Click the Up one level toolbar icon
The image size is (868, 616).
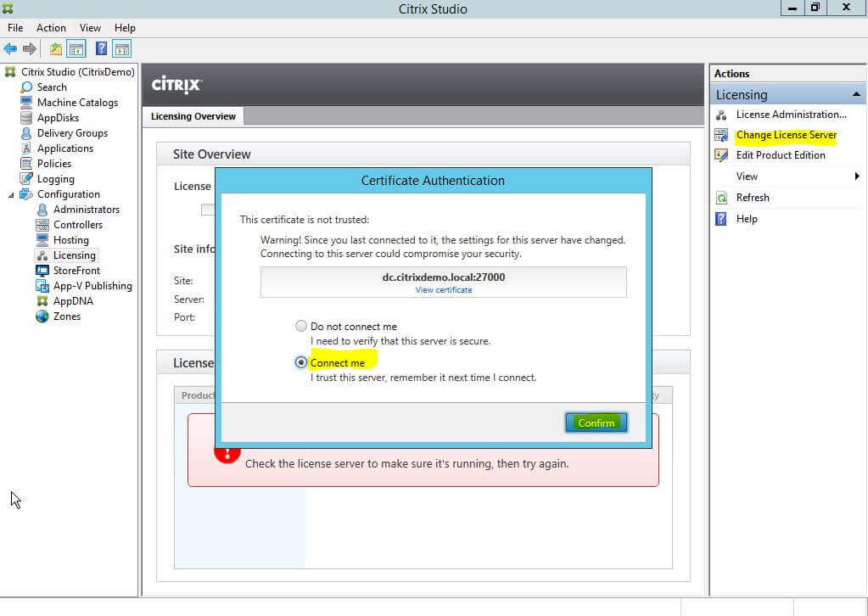(x=55, y=48)
